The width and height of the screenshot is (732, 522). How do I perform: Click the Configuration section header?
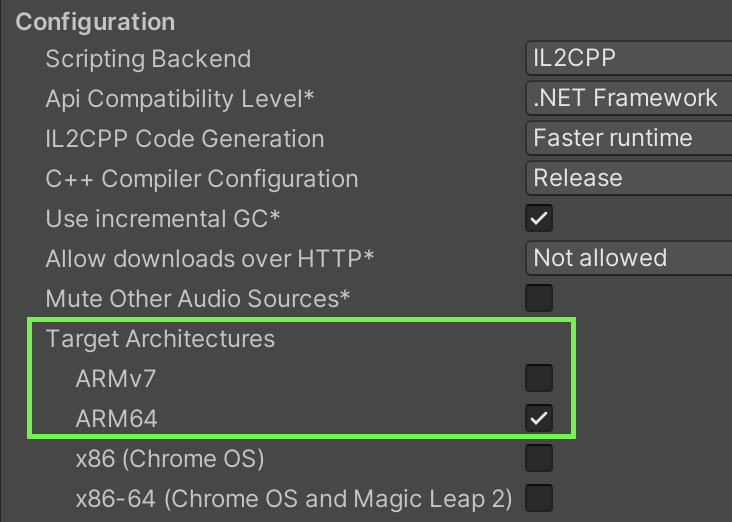point(95,22)
